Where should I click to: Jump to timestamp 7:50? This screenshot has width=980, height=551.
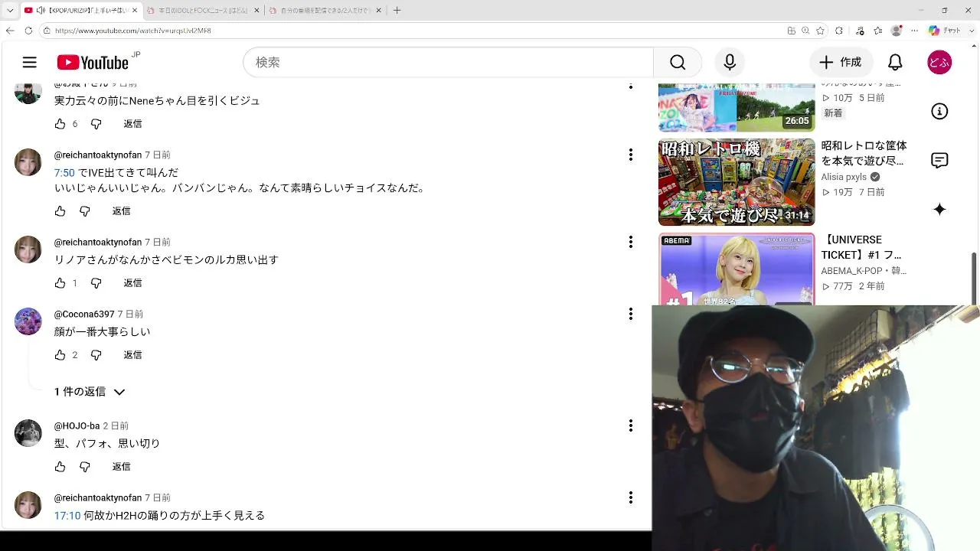64,173
